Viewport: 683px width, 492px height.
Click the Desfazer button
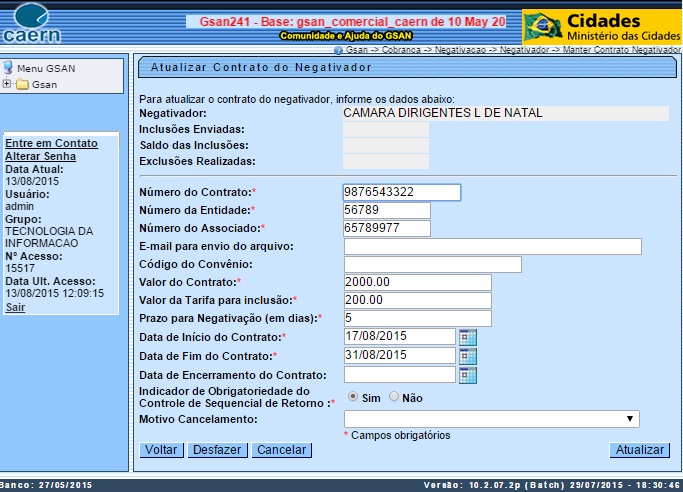click(x=217, y=450)
